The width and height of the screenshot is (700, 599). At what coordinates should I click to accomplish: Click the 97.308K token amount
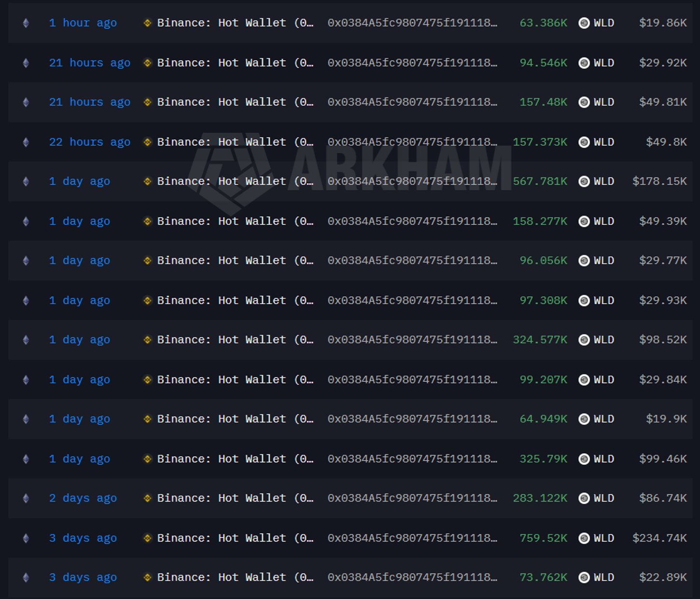coord(543,300)
